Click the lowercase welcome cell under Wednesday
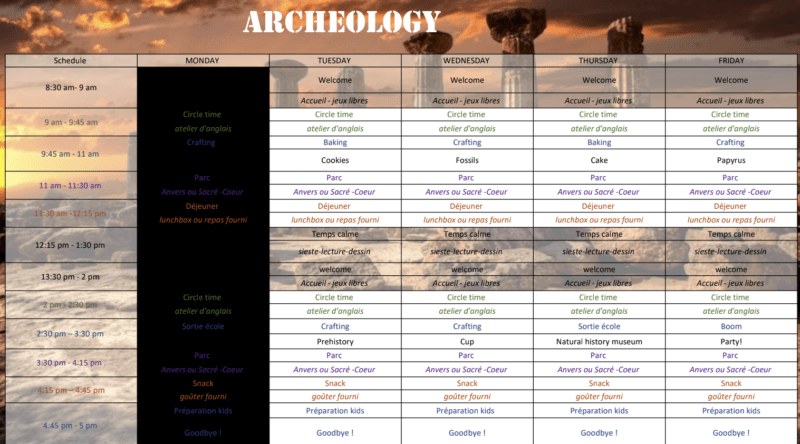The width and height of the screenshot is (800, 444). [x=467, y=269]
